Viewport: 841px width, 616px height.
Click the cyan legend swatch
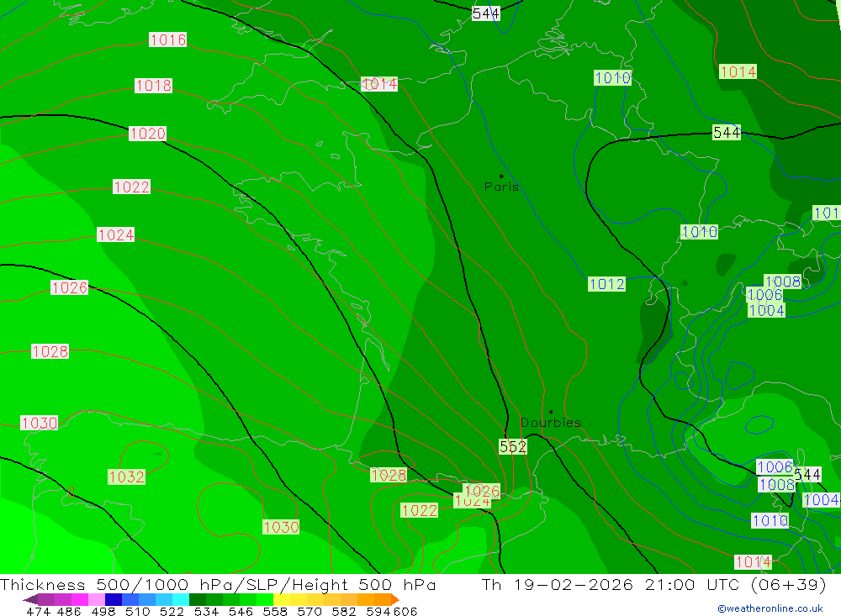[x=181, y=599]
